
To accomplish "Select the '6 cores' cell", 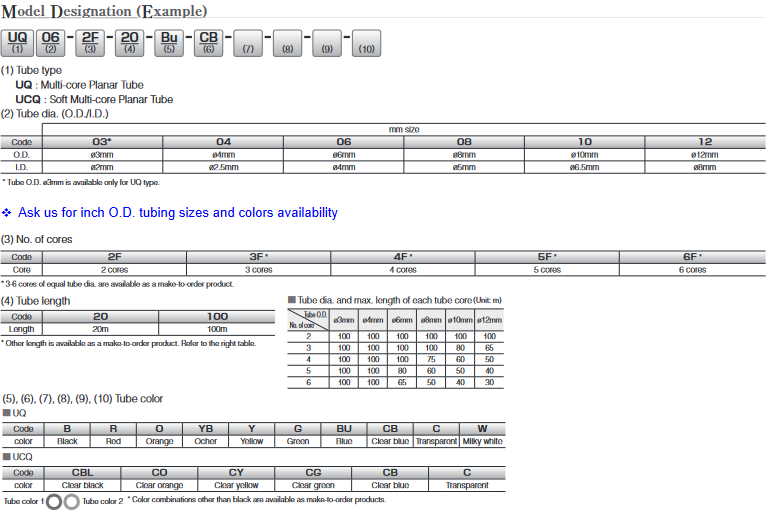I will pyautogui.click(x=693, y=270).
